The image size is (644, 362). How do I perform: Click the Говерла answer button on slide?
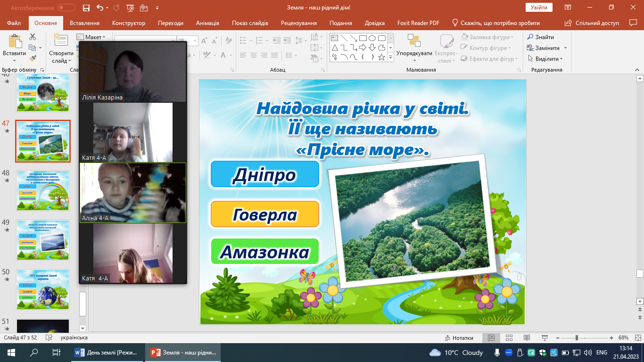265,214
